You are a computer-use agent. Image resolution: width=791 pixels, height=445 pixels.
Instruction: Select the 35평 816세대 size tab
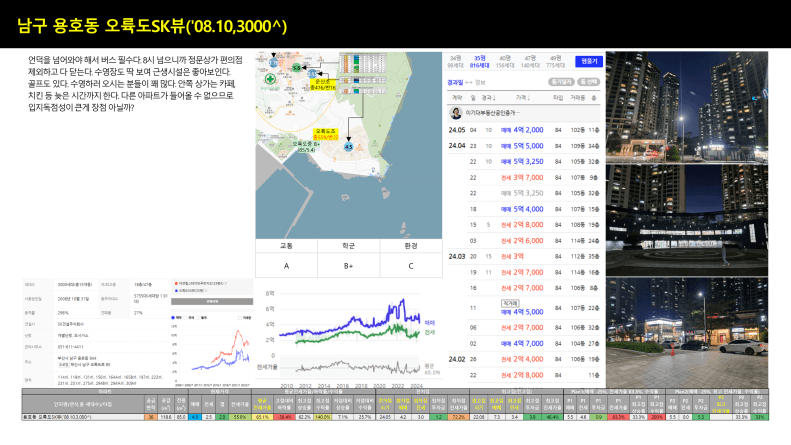pyautogui.click(x=479, y=62)
